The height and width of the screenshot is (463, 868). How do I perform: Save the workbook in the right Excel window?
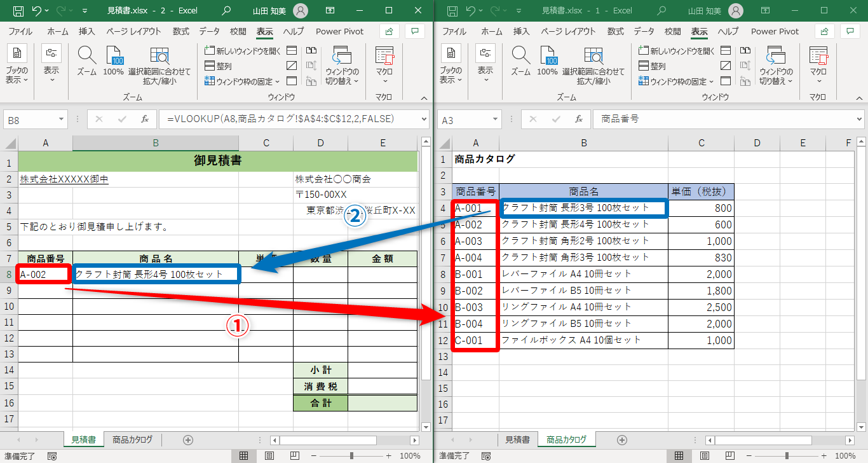tap(452, 11)
